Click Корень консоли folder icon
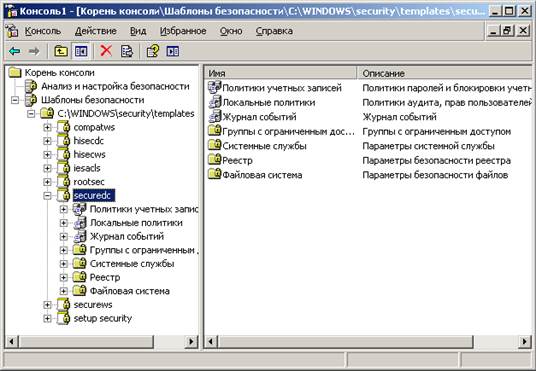The width and height of the screenshot is (536, 371). (15, 72)
